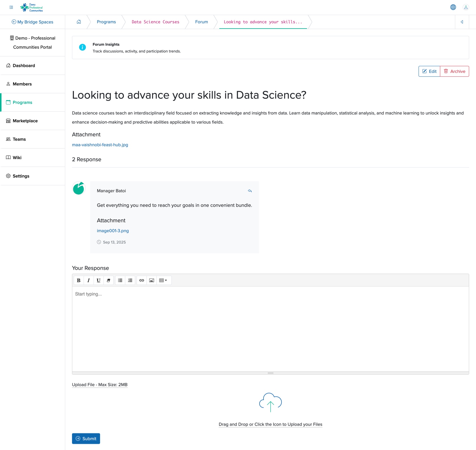Screen dimensions: 476x450
Task: Apply bold formatting in editor
Action: click(x=79, y=280)
